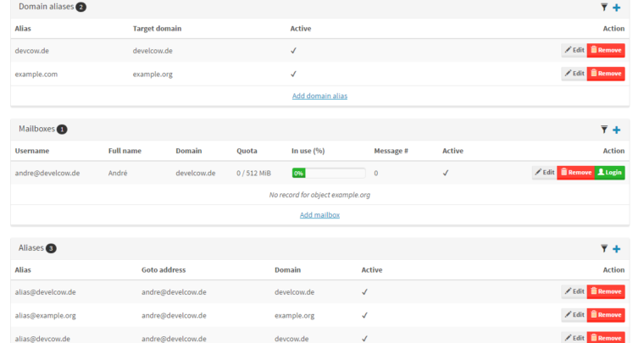Click active checkmark for example.com alias

[x=293, y=74]
